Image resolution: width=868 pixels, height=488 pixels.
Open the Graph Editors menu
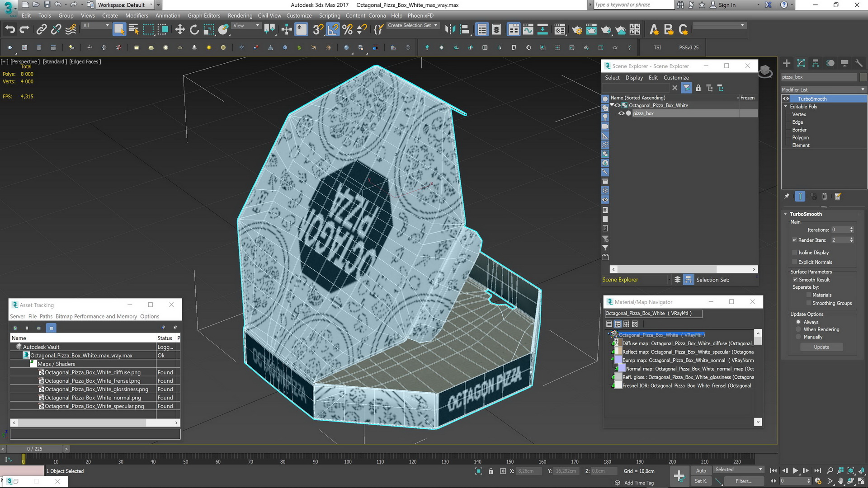pyautogui.click(x=204, y=15)
